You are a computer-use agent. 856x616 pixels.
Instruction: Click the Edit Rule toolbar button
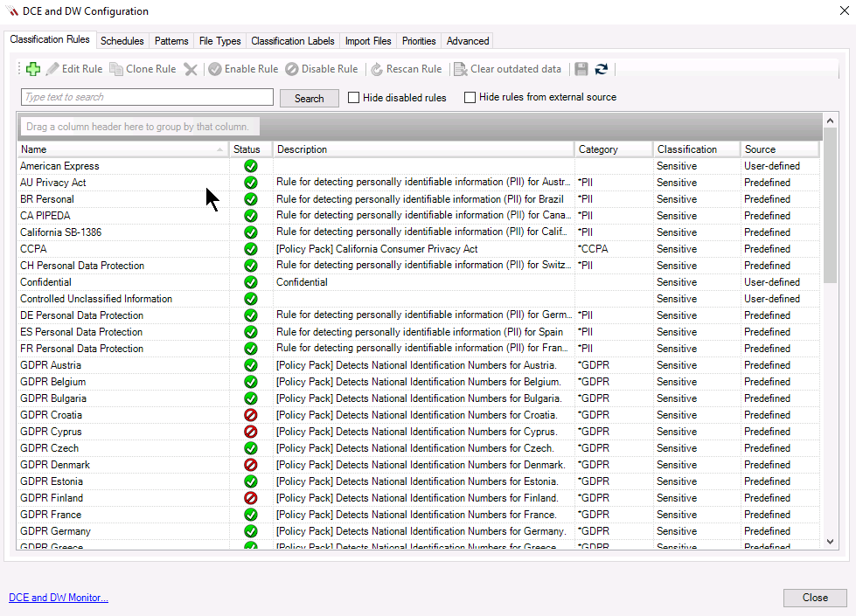point(74,69)
